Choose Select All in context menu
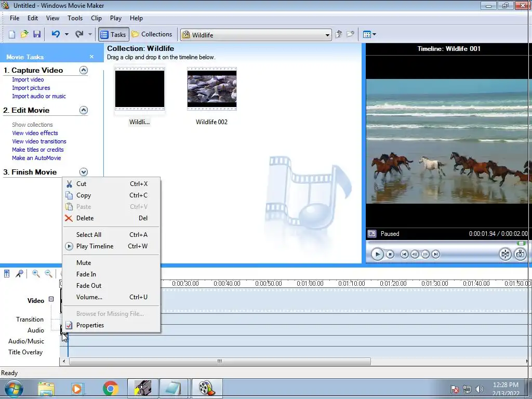 pos(111,235)
